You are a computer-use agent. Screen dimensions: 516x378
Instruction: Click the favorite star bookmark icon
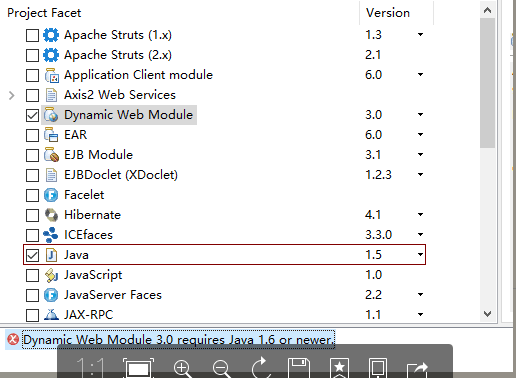(339, 368)
